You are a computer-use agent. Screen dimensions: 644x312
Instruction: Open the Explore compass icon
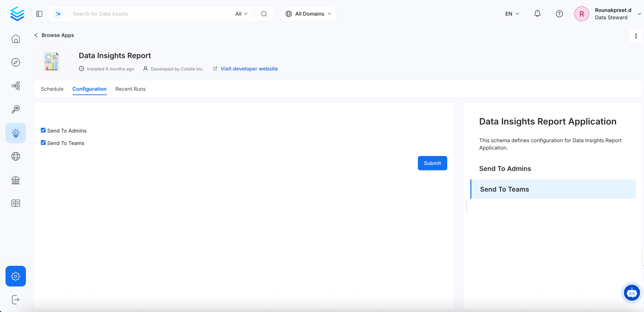point(16,62)
